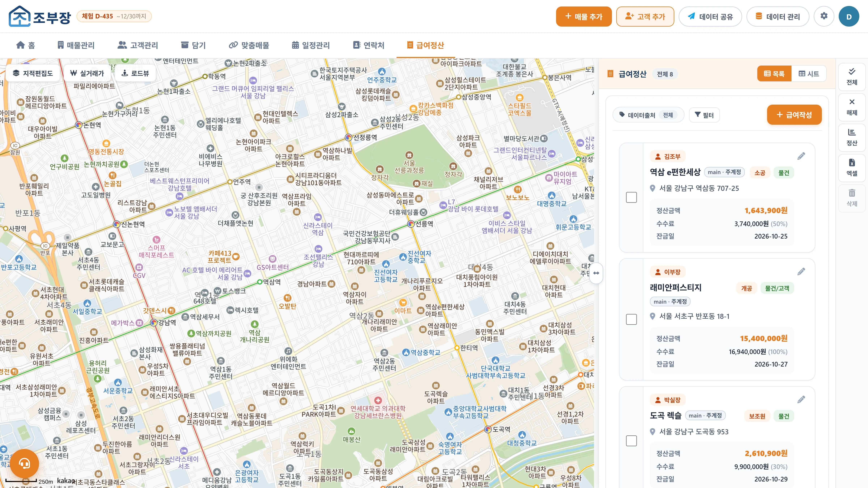Check the 도곡 렉슬 card checkbox

631,441
